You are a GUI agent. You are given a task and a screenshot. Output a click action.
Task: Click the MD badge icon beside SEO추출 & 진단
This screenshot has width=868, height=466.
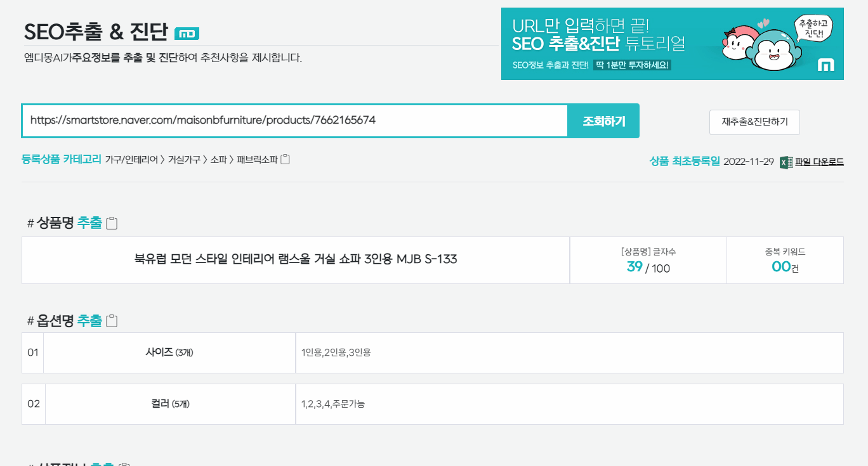point(187,34)
